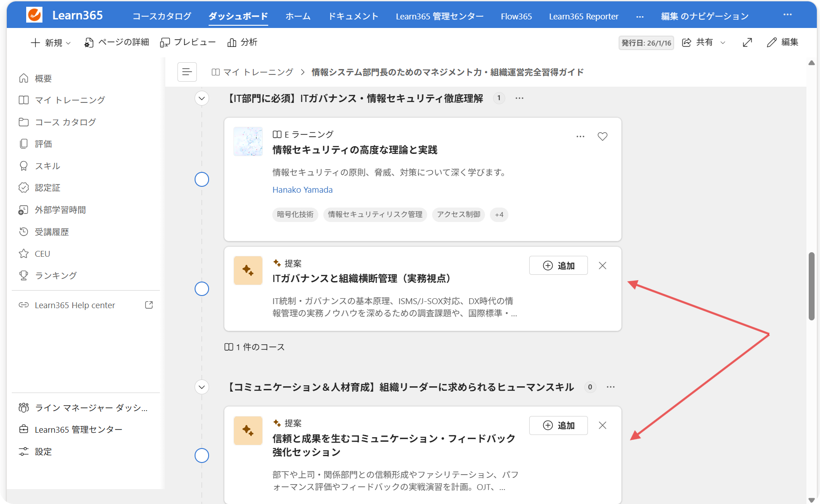Open more options for 情報セキュリティの高度な理論と実践 card
This screenshot has width=820, height=504.
(x=581, y=136)
